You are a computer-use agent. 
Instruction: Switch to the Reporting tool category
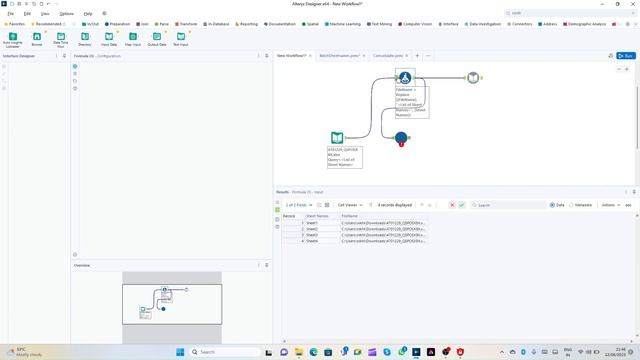[247, 24]
